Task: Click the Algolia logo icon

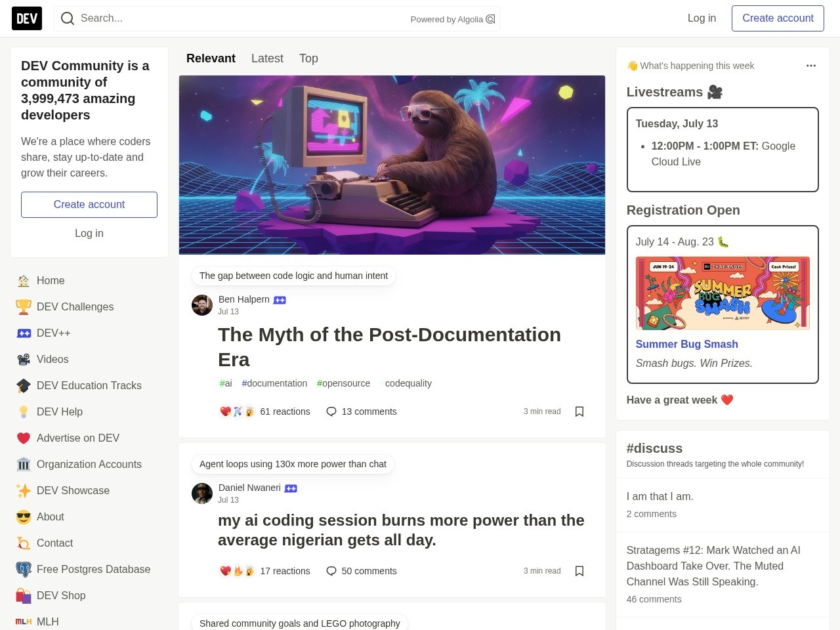Action: point(490,19)
